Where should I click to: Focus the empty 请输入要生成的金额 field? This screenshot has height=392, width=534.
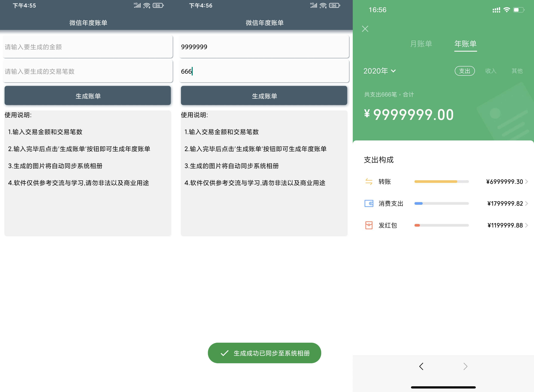click(x=88, y=47)
